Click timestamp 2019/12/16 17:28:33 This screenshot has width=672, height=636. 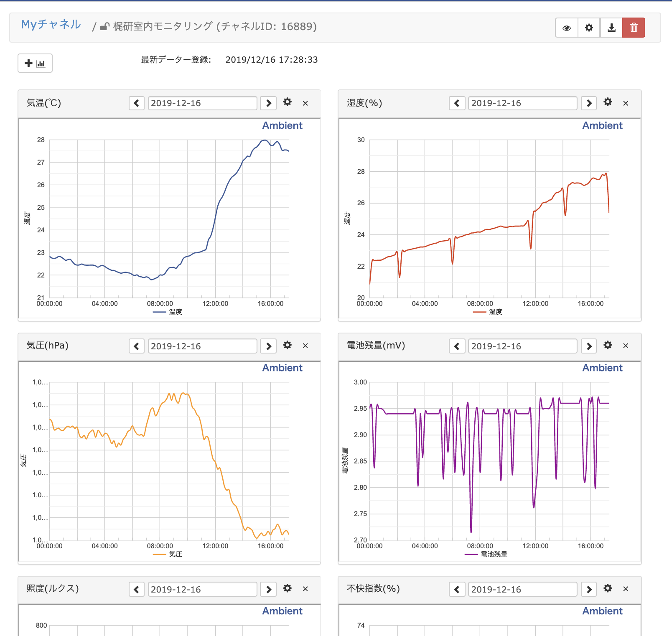pyautogui.click(x=272, y=60)
